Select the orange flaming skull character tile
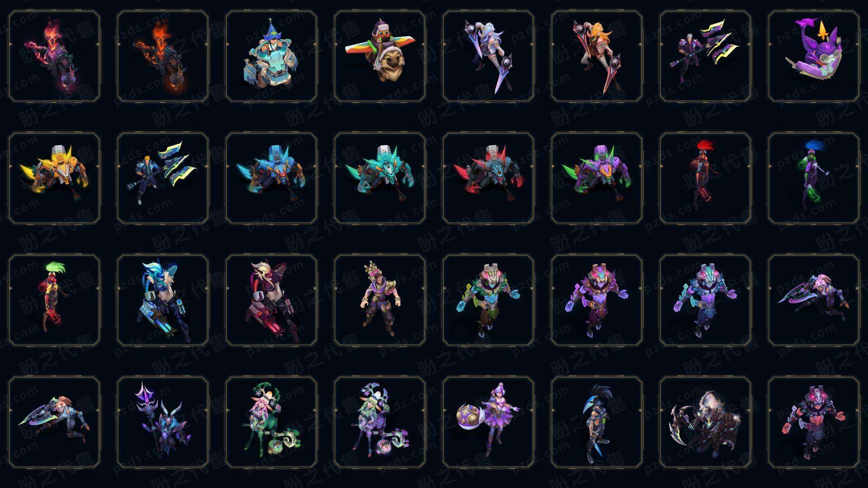This screenshot has width=868, height=488. click(x=163, y=56)
